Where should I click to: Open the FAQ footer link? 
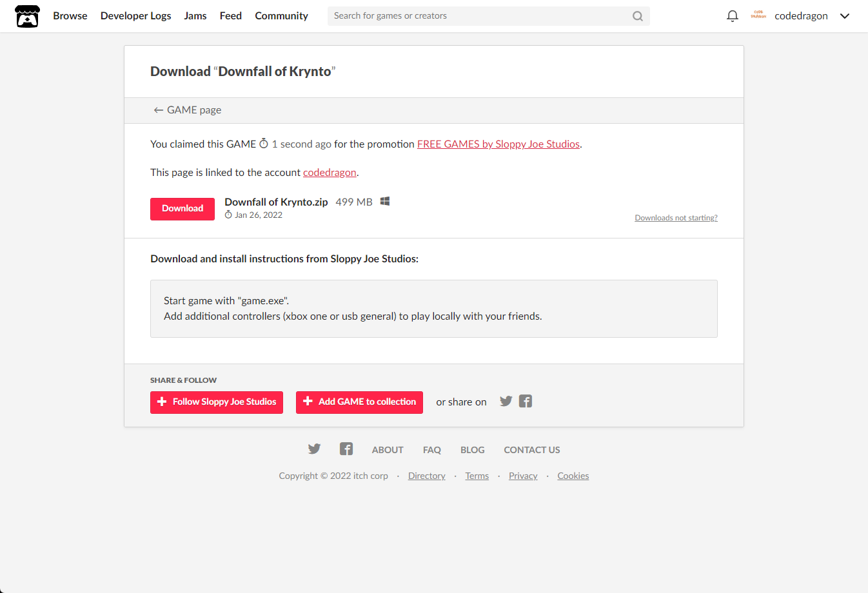[x=432, y=450]
